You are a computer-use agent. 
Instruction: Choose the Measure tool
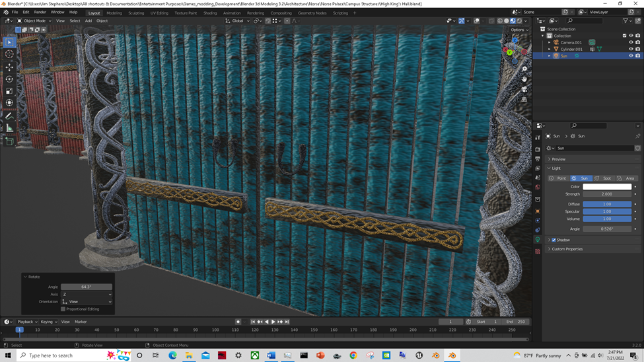tap(9, 128)
